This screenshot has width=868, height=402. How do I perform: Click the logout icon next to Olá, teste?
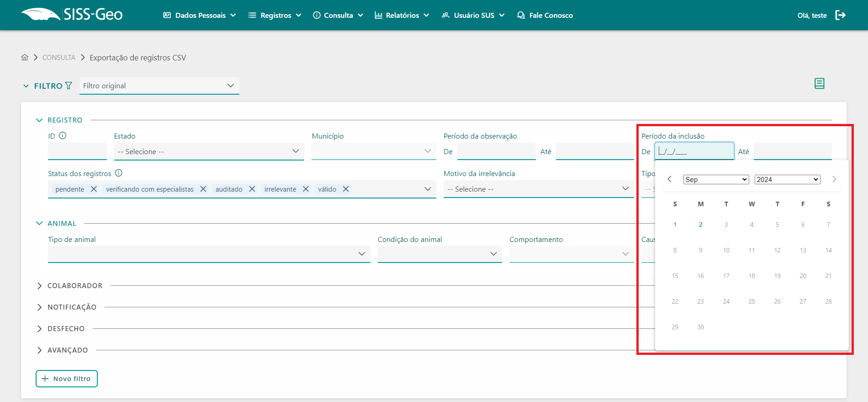(x=840, y=15)
